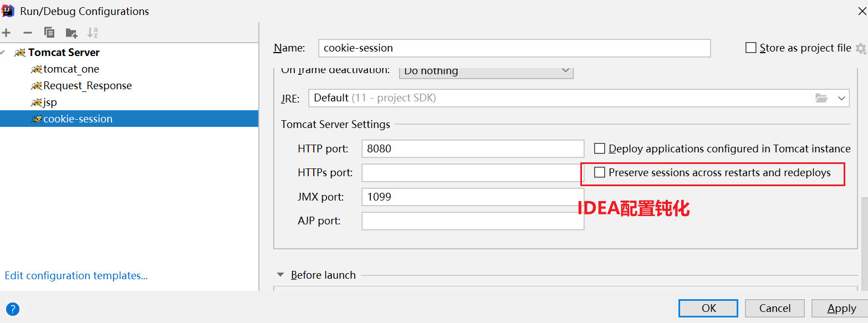Sort configurations alphabetically
This screenshot has width=868, height=323.
(x=93, y=33)
